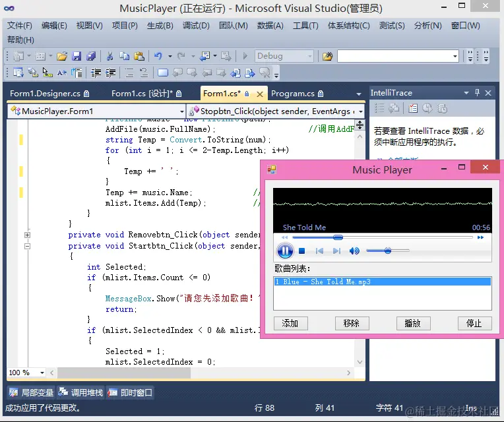504x422 pixels.
Task: Click the volume slider thumb
Action: 388,251
